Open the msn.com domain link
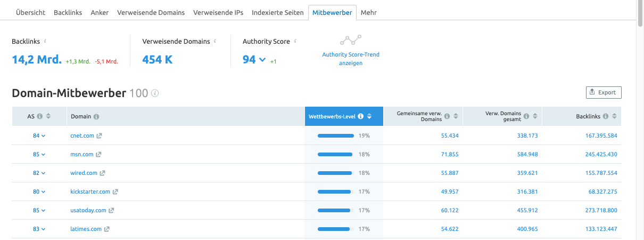The height and width of the screenshot is (240, 644). point(81,155)
